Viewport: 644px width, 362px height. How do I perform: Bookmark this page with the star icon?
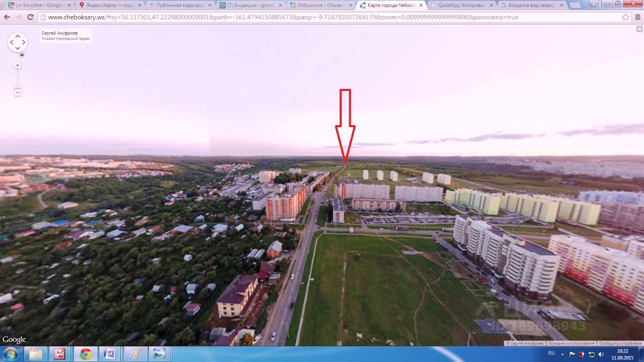click(625, 17)
